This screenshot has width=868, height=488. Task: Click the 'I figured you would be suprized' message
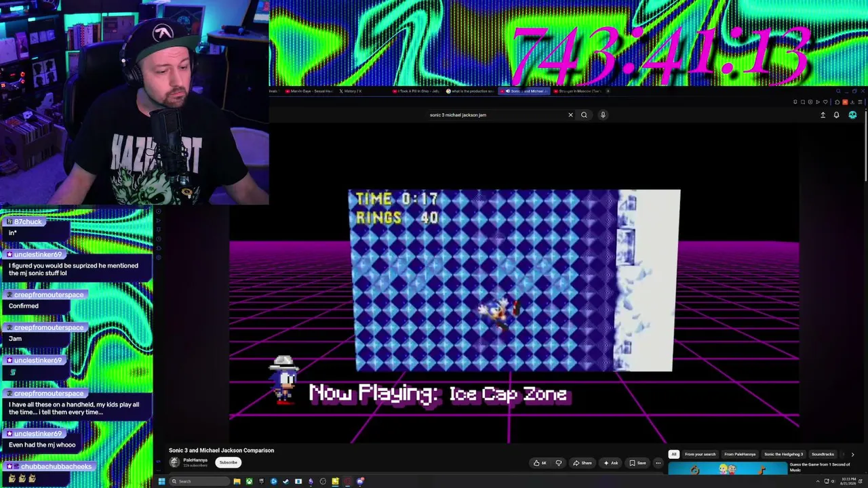pyautogui.click(x=73, y=269)
